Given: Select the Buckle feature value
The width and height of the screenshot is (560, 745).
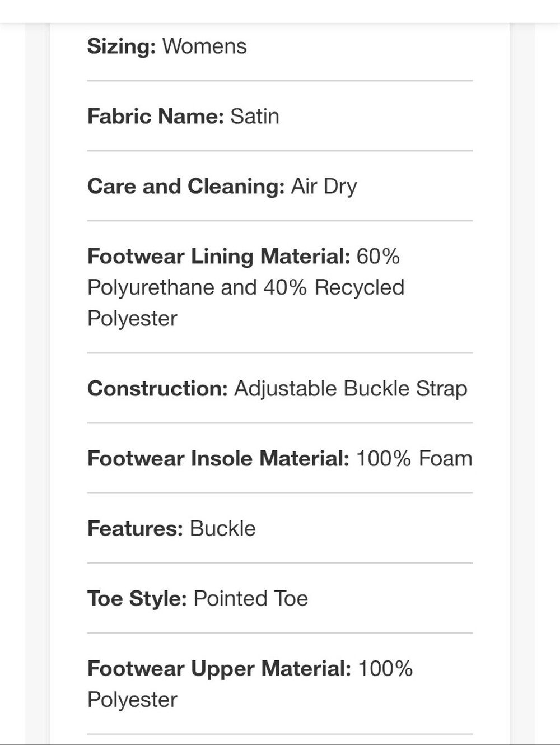Looking at the screenshot, I should (223, 529).
